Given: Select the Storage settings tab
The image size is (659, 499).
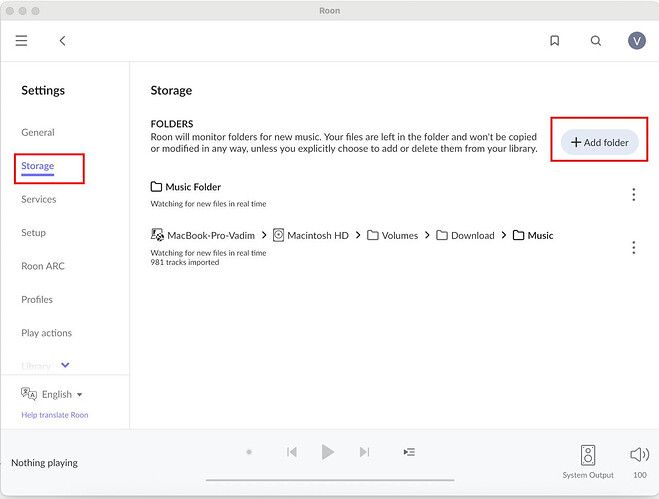Looking at the screenshot, I should 37,166.
